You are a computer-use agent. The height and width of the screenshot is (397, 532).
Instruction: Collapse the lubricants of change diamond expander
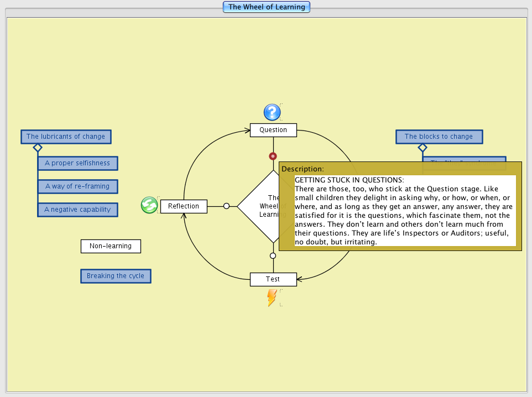coord(38,147)
